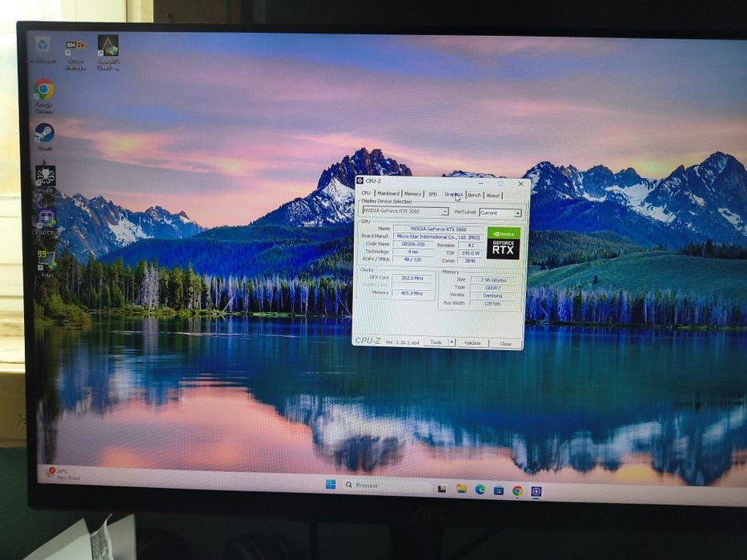Open the Steam desktop shortcut
This screenshot has height=560, width=747.
point(44,137)
